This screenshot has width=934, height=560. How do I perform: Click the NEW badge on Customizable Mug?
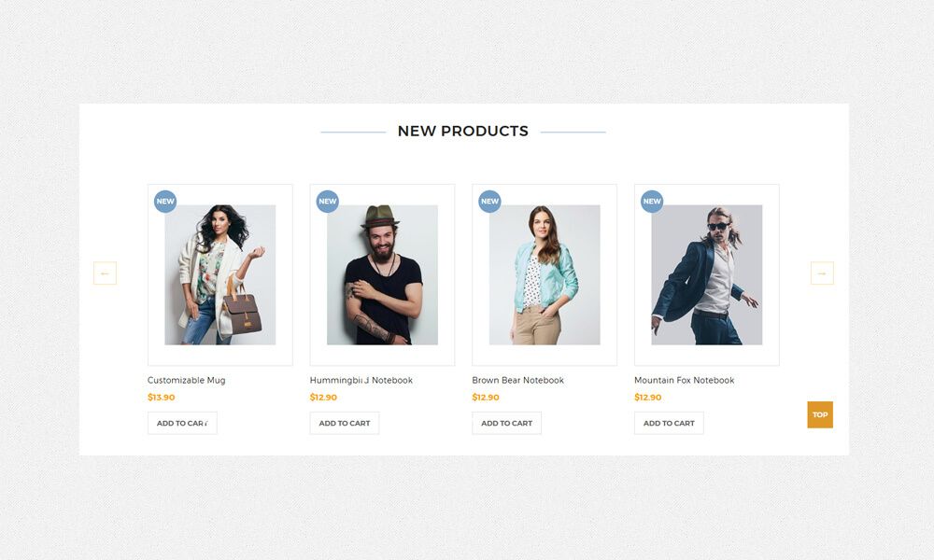tap(165, 202)
